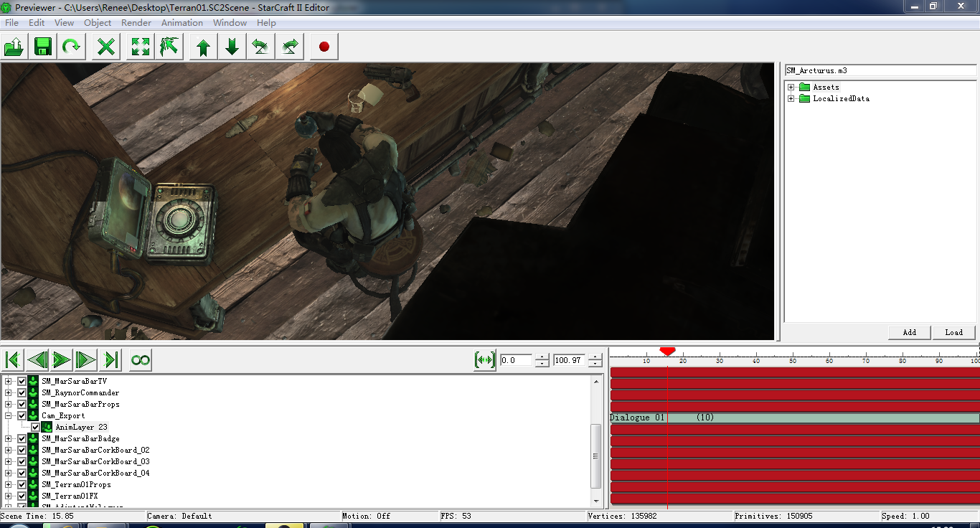This screenshot has width=980, height=528.
Task: Click the fit time range icon
Action: pos(485,360)
